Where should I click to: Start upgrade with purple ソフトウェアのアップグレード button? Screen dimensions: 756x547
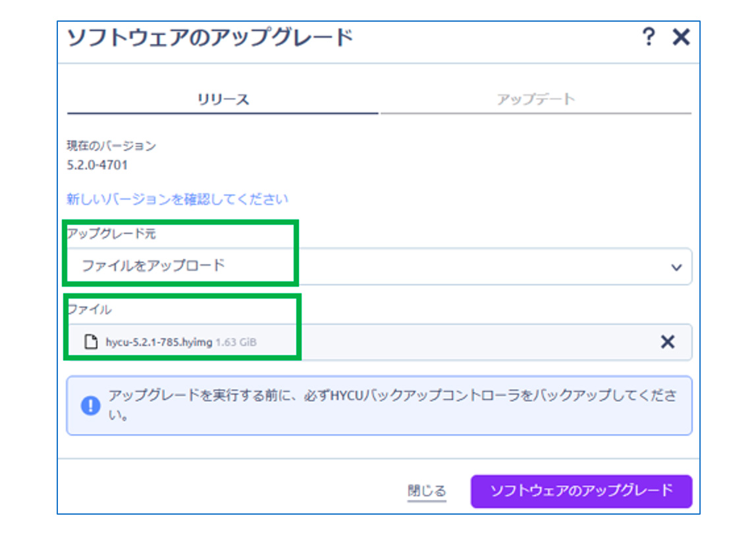581,491
